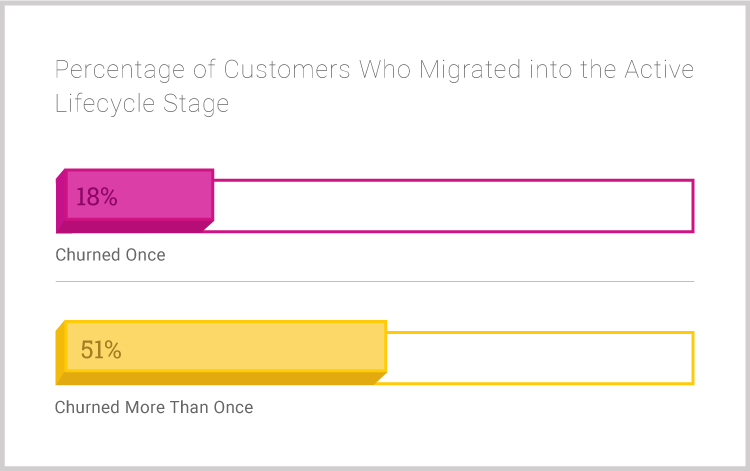Click the word "Percentage" in the title

tap(120, 70)
